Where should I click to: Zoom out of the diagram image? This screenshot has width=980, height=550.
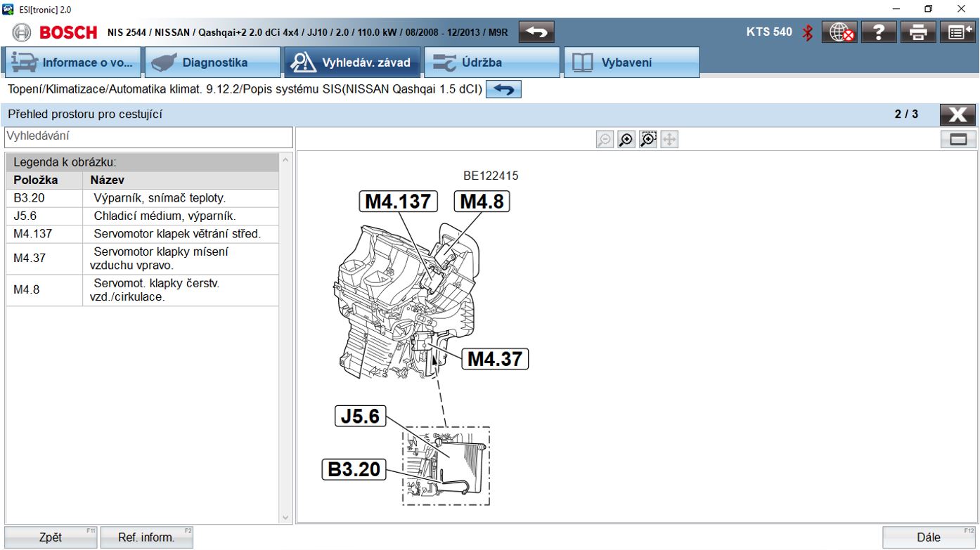(x=604, y=140)
